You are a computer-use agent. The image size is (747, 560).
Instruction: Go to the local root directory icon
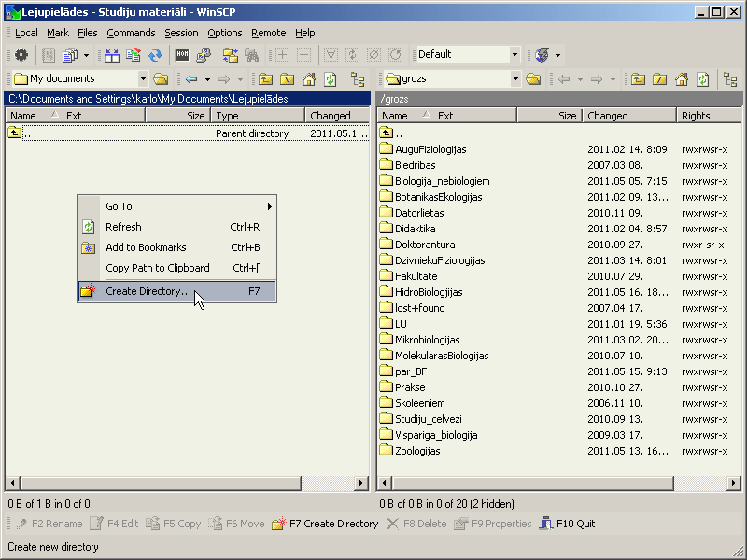tap(288, 79)
